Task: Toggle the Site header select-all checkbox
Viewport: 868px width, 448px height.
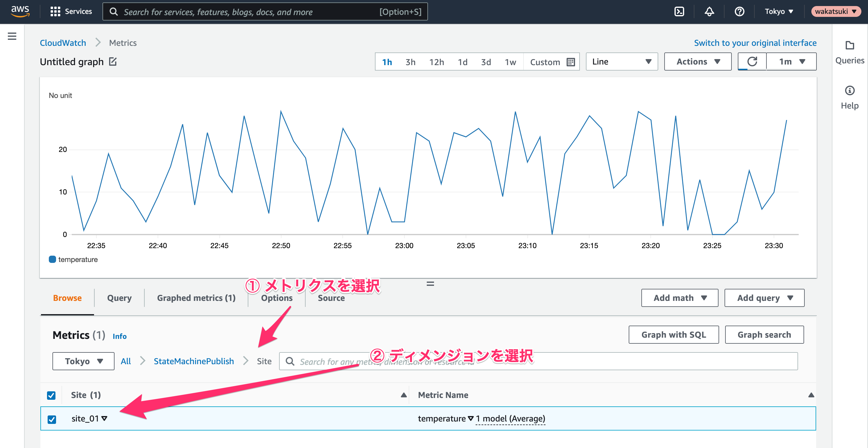Action: click(51, 395)
